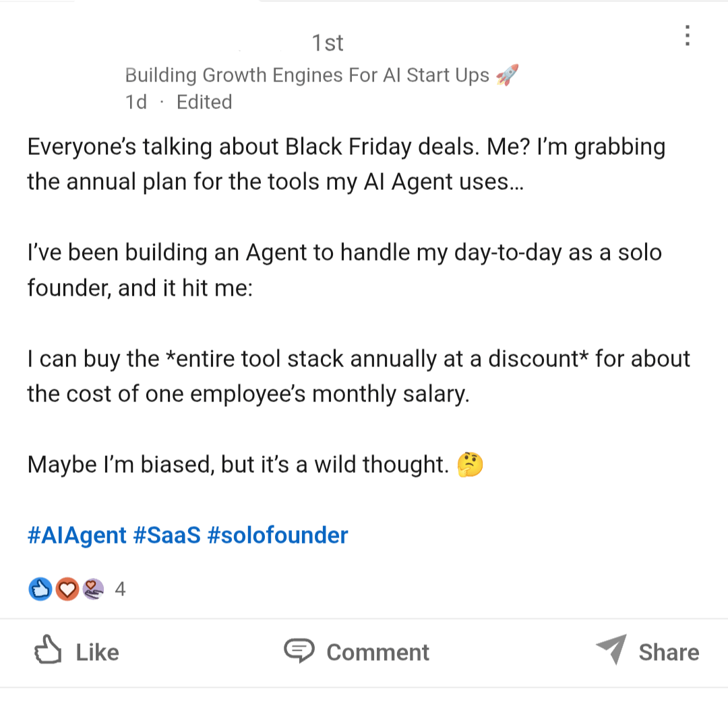Viewport: 728px width, 712px height.
Task: Open the #SaaS hashtag
Action: 167,536
